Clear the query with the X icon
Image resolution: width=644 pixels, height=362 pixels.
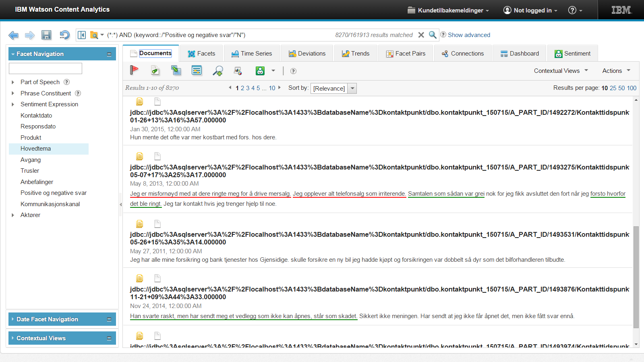pos(421,35)
